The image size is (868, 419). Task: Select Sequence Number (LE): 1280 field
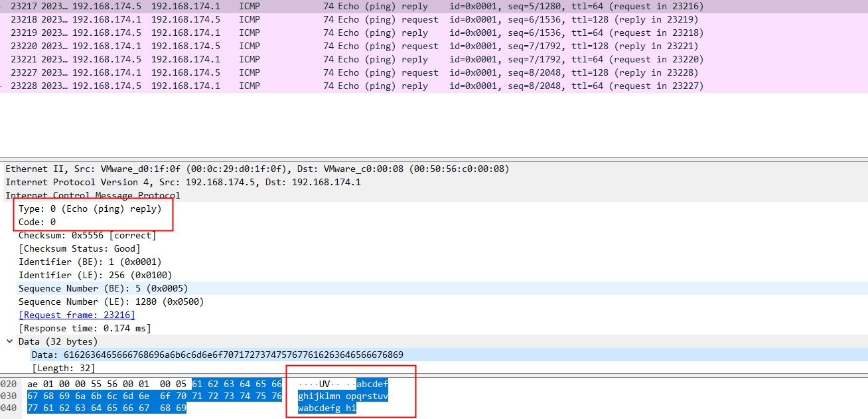click(111, 301)
